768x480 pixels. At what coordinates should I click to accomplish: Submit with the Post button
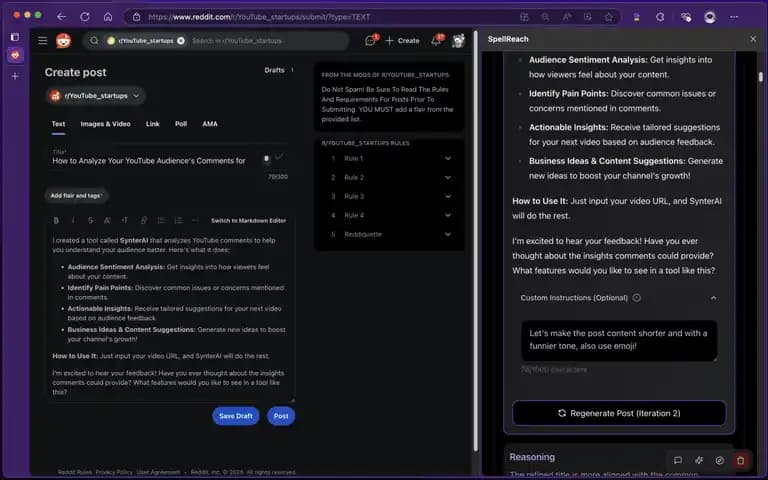pos(281,416)
